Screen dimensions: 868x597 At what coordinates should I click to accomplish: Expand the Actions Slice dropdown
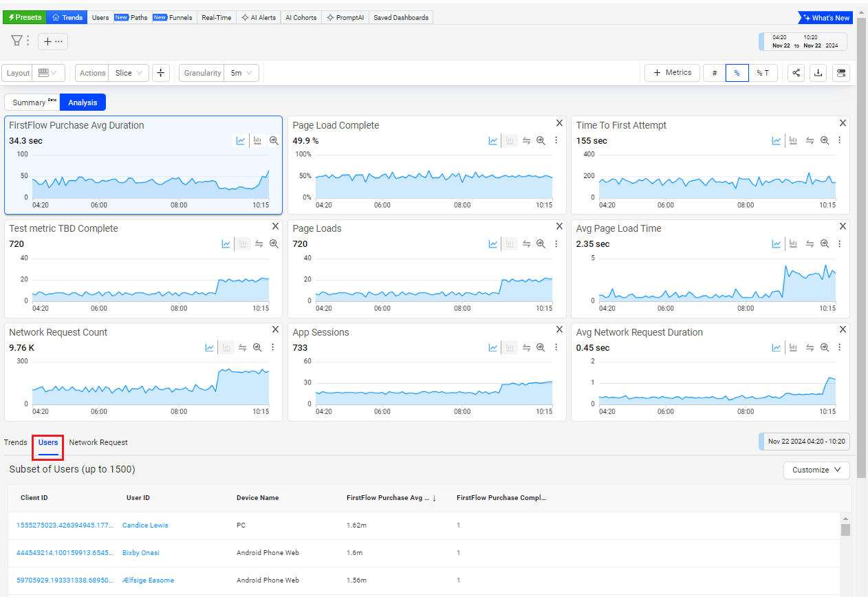coord(129,73)
